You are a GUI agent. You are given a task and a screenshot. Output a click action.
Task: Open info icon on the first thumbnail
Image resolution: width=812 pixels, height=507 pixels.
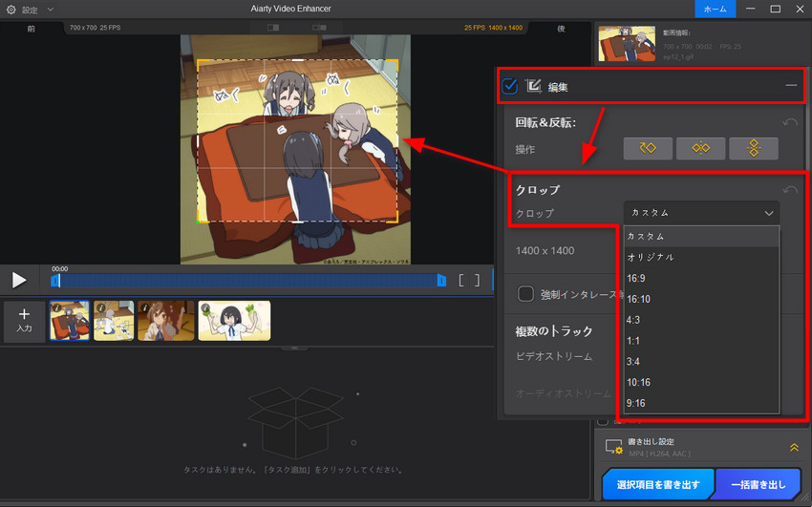coord(57,307)
